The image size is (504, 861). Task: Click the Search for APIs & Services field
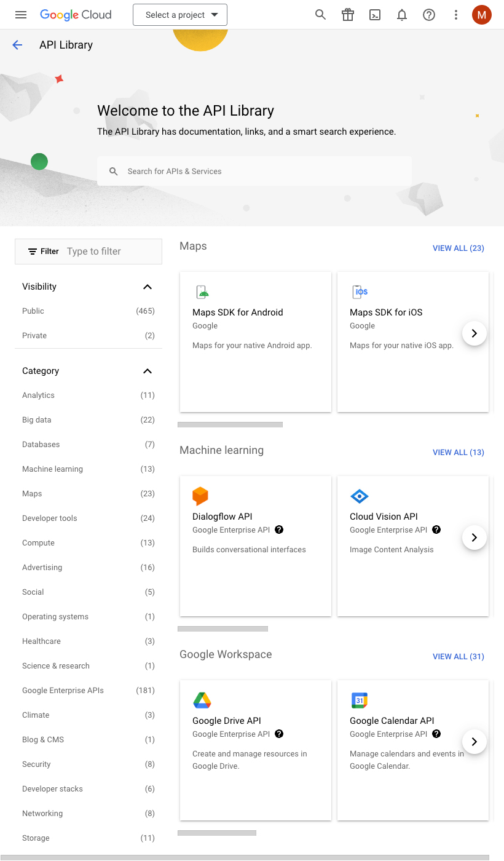[x=254, y=171]
